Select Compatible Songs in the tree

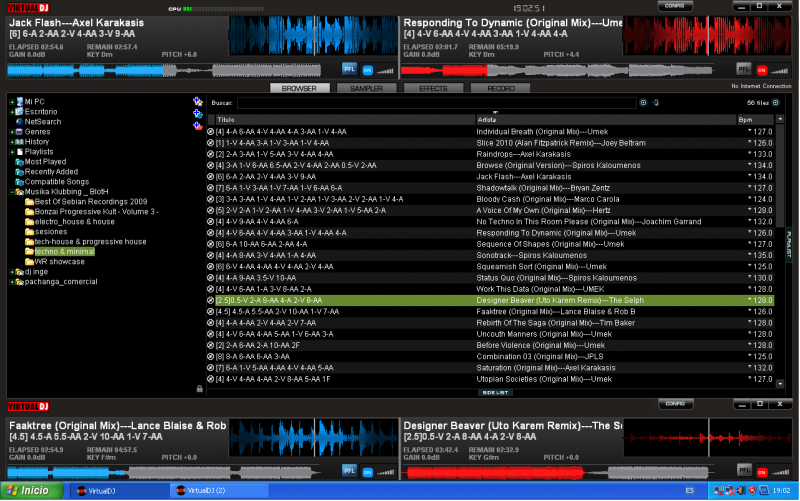pyautogui.click(x=57, y=182)
